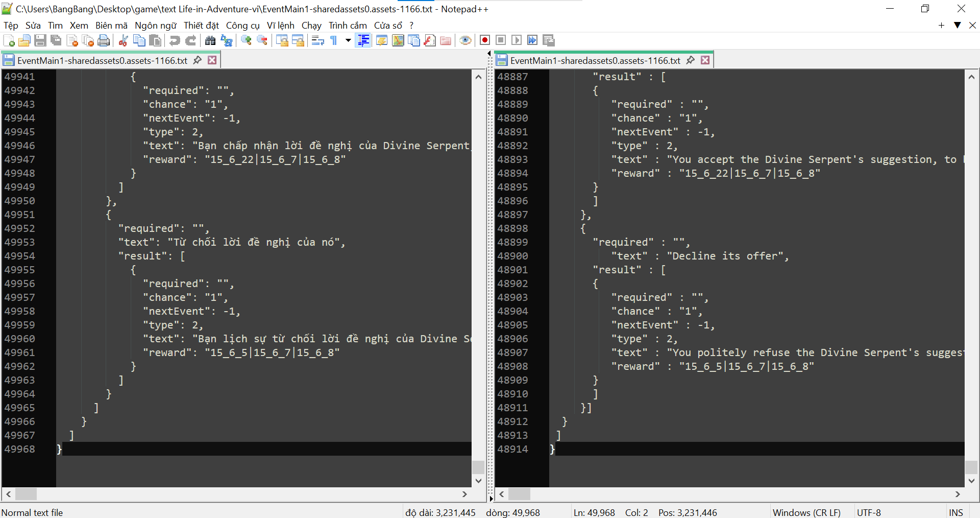Image resolution: width=980 pixels, height=518 pixels.
Task: Open the Replace dialog icon
Action: 226,40
